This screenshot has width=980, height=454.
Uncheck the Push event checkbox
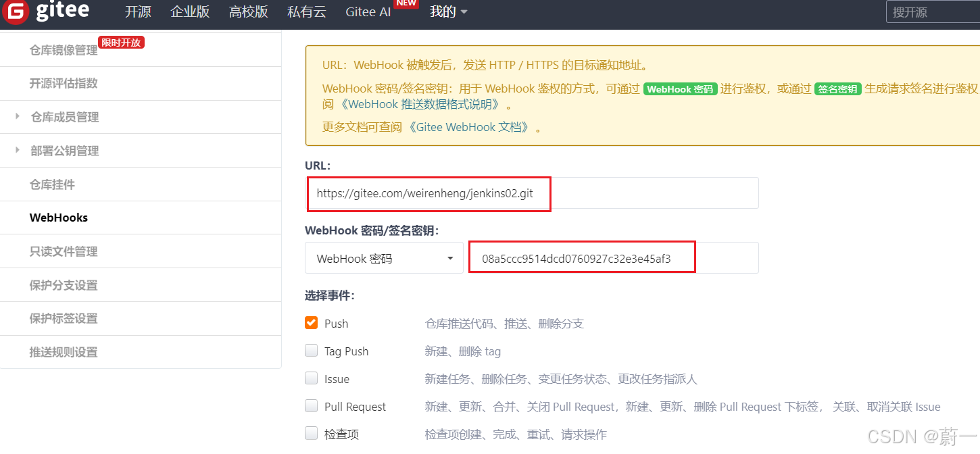311,322
